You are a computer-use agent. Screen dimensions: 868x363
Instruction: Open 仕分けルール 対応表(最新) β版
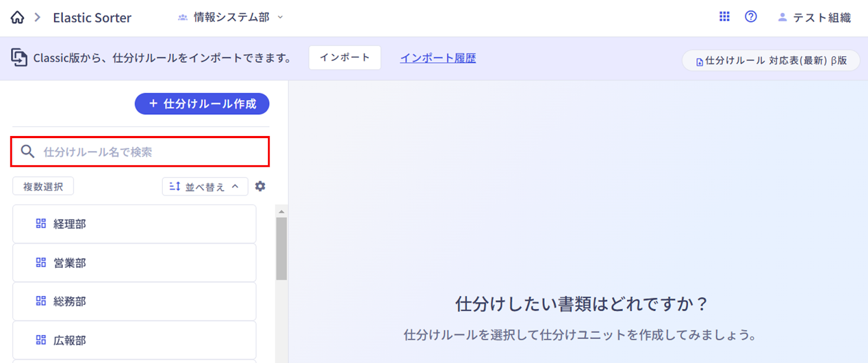(x=771, y=61)
